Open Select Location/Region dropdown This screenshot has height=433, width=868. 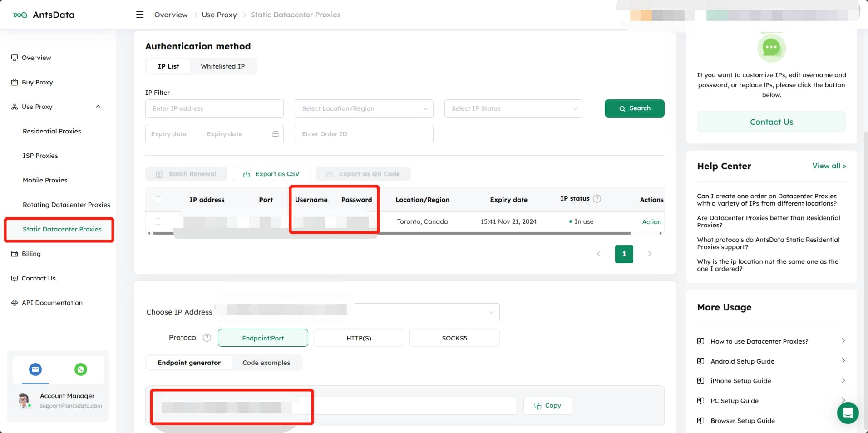(364, 108)
